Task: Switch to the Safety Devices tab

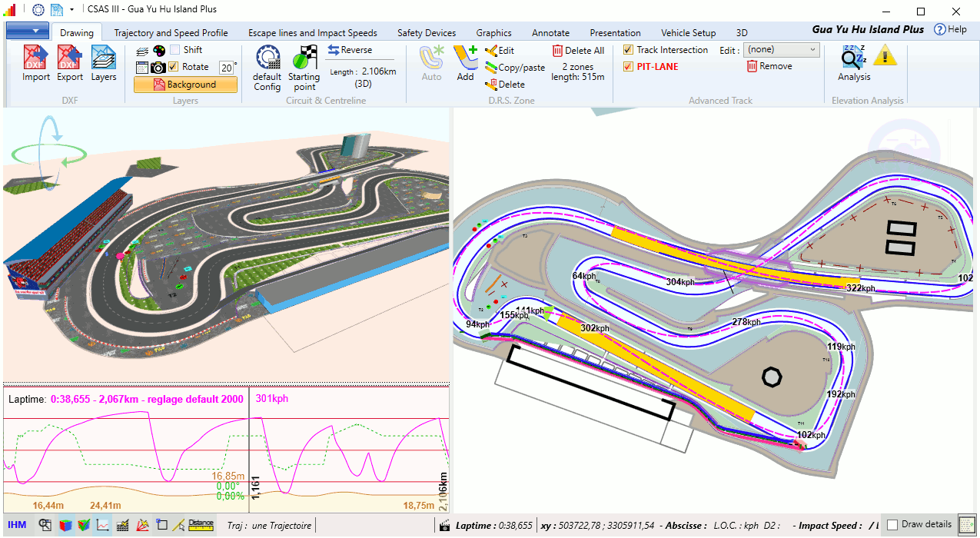Action: [427, 33]
